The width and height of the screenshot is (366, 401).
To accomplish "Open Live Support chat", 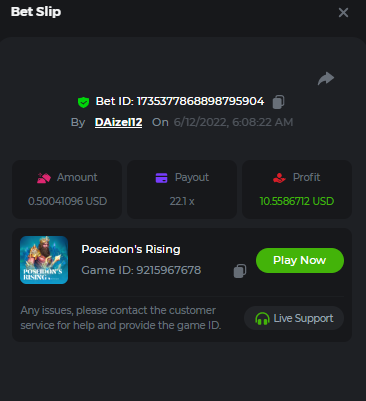I will tap(294, 318).
